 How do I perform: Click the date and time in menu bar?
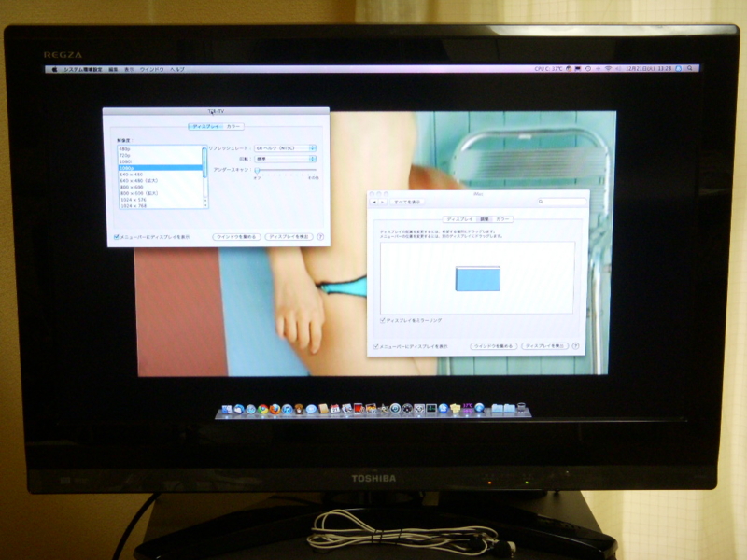pyautogui.click(x=648, y=68)
